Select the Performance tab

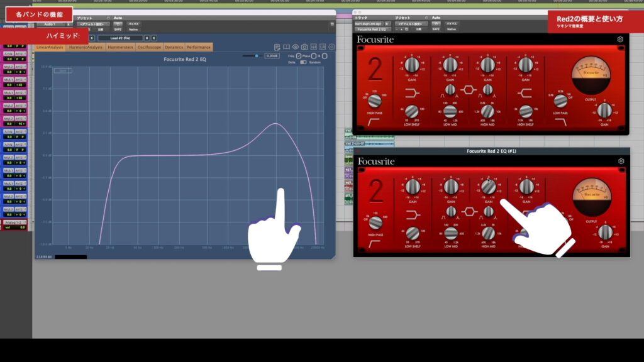(199, 47)
